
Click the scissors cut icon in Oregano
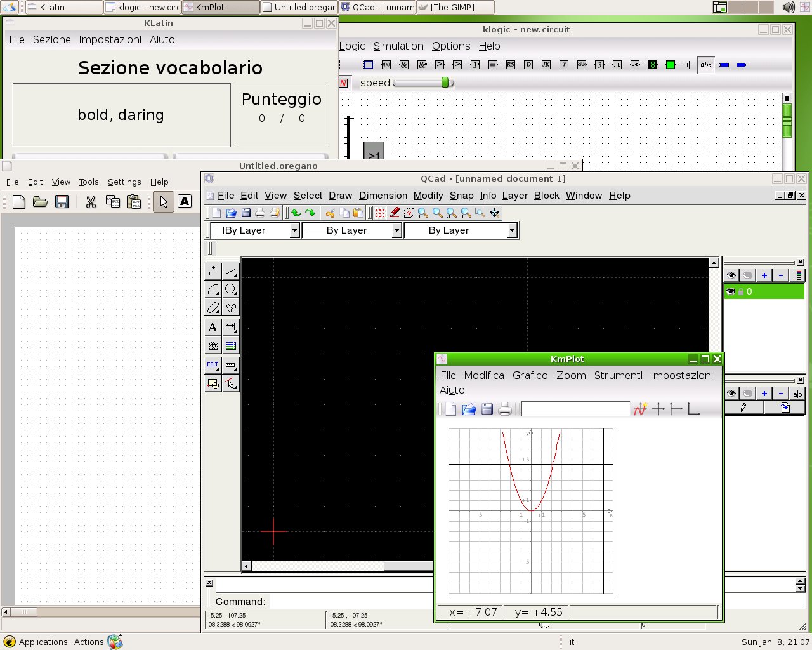click(x=91, y=202)
